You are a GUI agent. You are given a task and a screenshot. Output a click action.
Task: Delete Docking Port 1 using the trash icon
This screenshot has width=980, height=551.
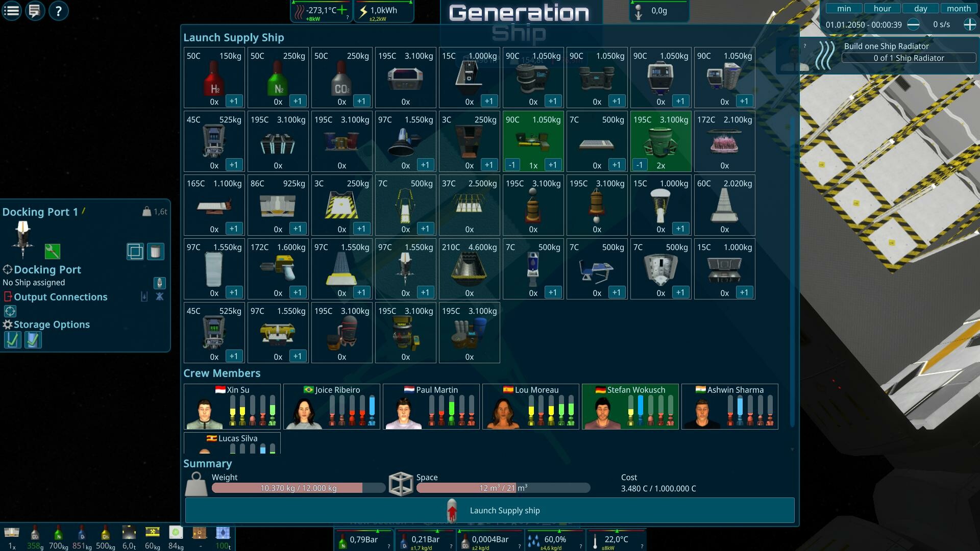[x=156, y=252]
